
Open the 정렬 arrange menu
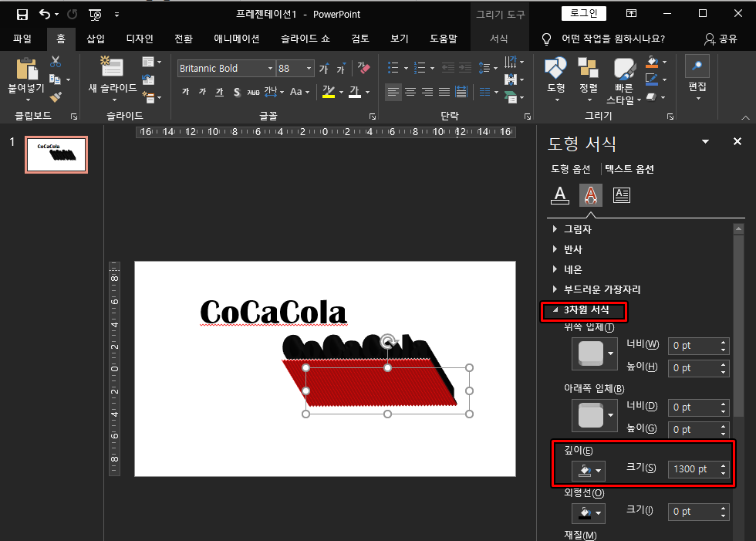tap(588, 79)
